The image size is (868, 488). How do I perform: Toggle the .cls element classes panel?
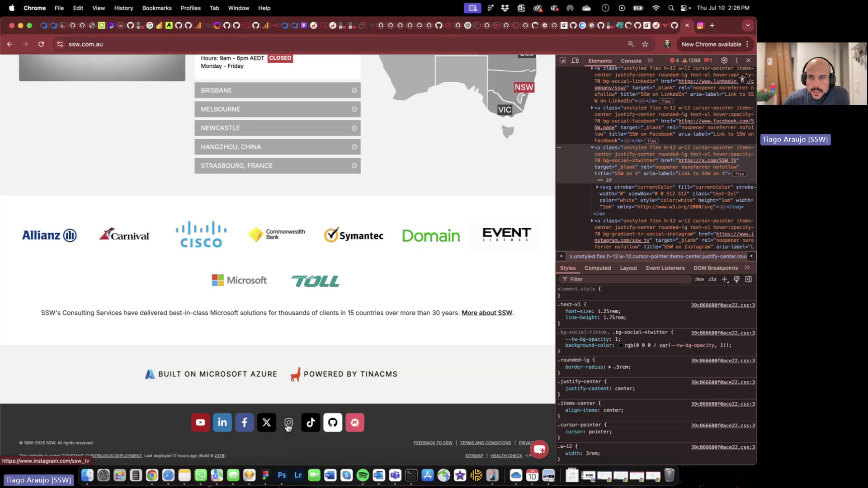coord(712,279)
